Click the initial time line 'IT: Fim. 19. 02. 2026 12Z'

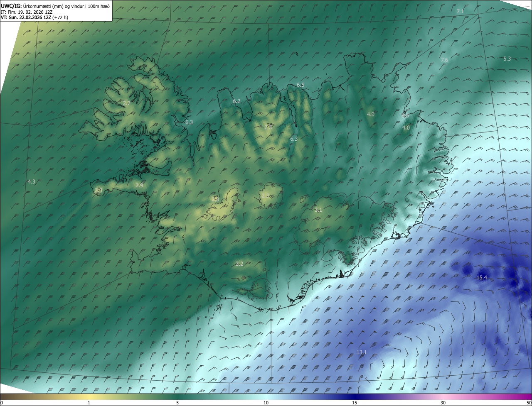pos(26,12)
